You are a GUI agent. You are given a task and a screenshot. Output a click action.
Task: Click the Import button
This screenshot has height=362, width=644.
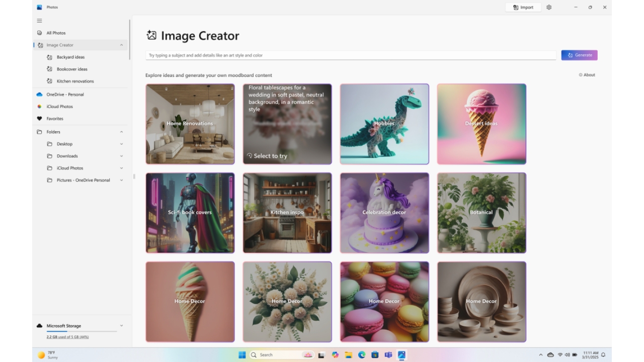click(523, 8)
